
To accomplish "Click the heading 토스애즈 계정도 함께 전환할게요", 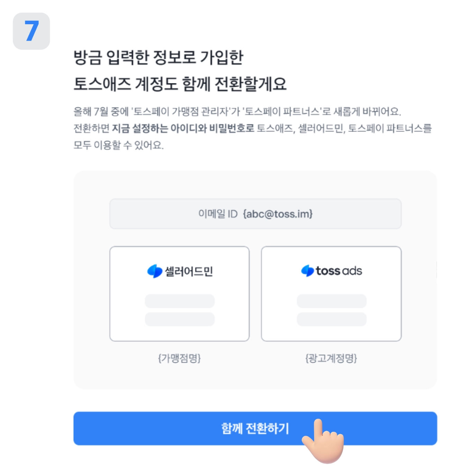I will (x=180, y=84).
